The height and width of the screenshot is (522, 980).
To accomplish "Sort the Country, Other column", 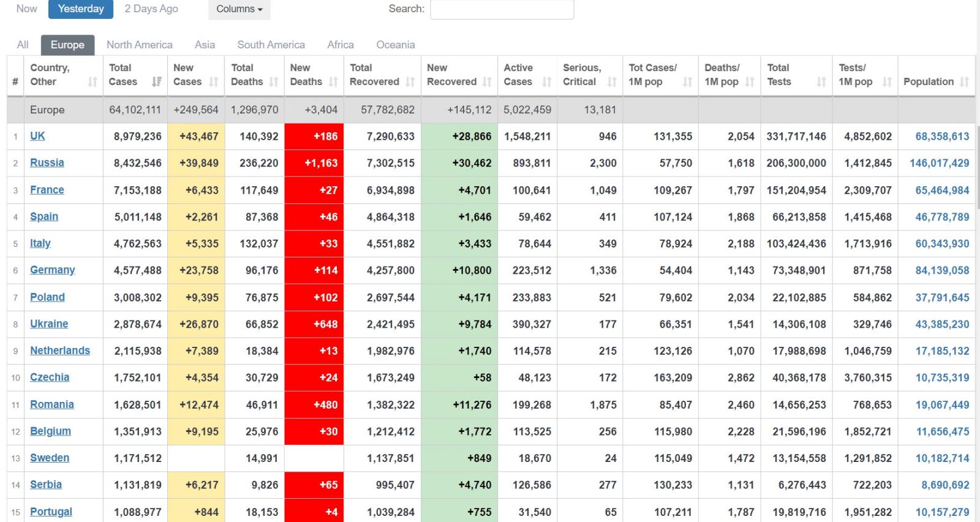I will click(92, 82).
